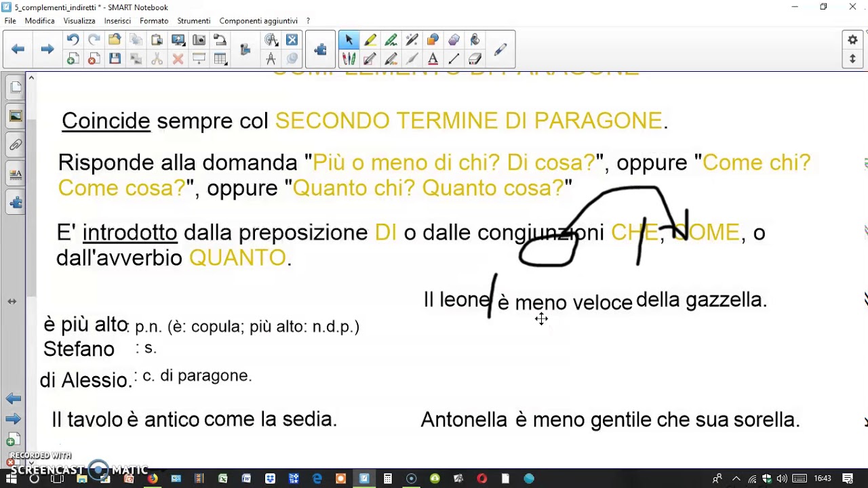Cut selection with scissors icon
Viewport: 868px width, 488px height.
157,60
